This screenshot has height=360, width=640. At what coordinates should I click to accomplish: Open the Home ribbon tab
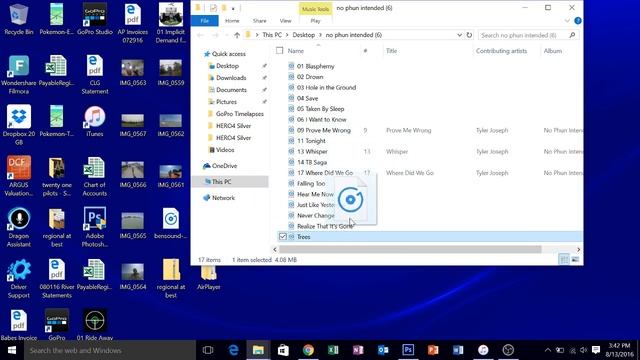coord(232,21)
